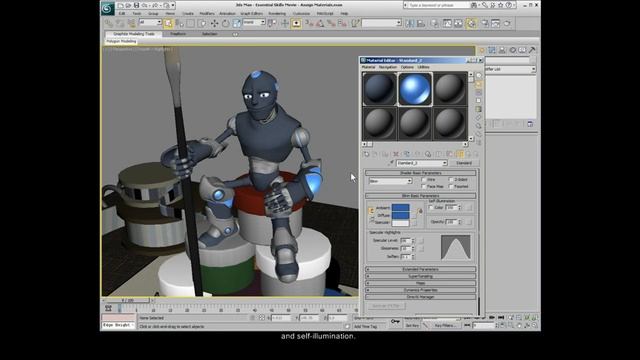Open the 3ds Max application button
This screenshot has width=640, height=360.
click(x=107, y=9)
